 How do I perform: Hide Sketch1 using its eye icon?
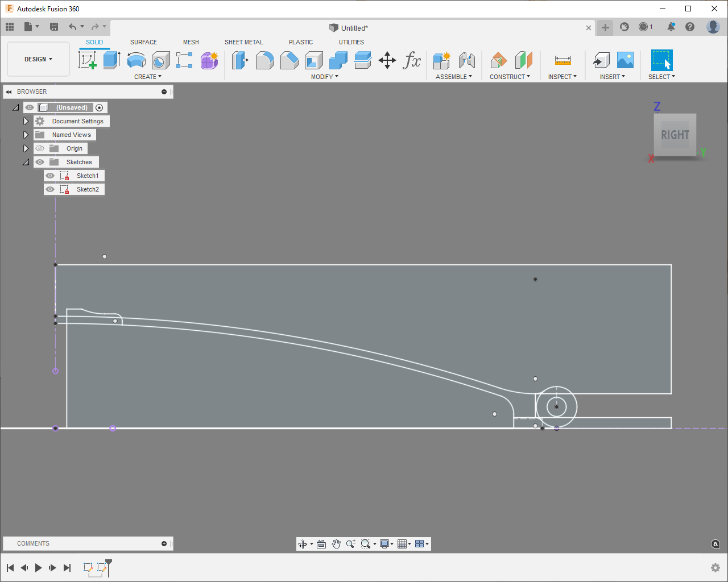[x=51, y=176]
